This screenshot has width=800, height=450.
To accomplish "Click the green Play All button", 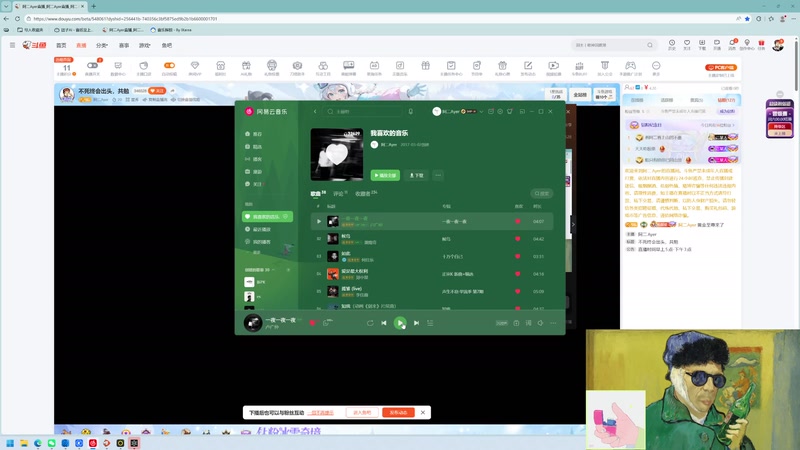I will tap(385, 175).
